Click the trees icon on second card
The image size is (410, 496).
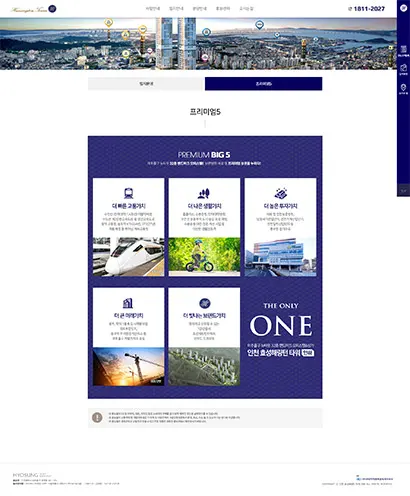pyautogui.click(x=204, y=193)
